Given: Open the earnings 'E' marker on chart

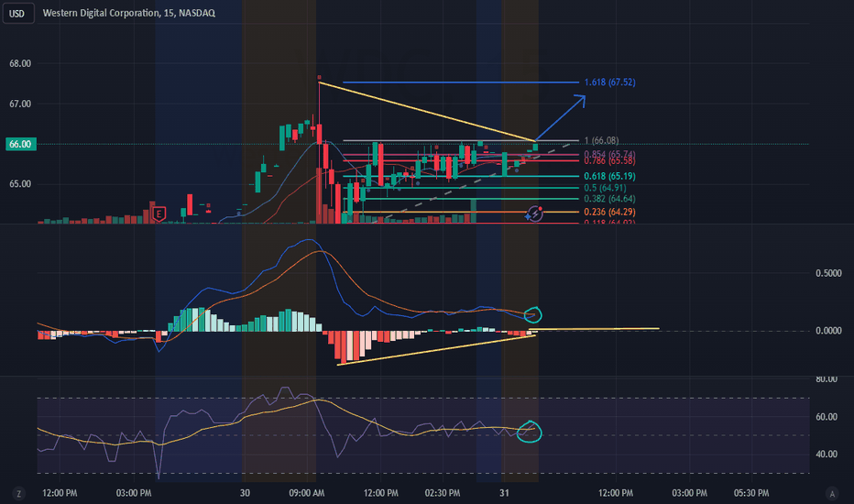Looking at the screenshot, I should click(159, 214).
